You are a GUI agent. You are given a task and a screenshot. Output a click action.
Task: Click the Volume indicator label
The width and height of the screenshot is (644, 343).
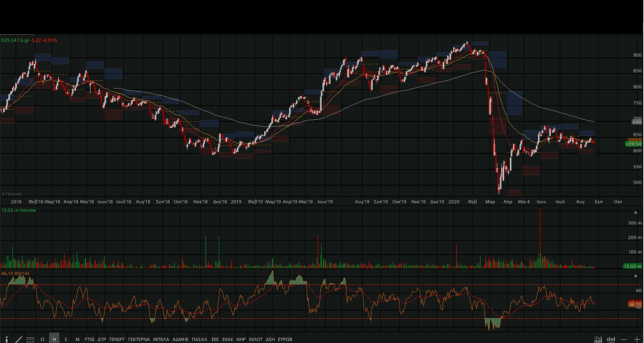(x=21, y=209)
